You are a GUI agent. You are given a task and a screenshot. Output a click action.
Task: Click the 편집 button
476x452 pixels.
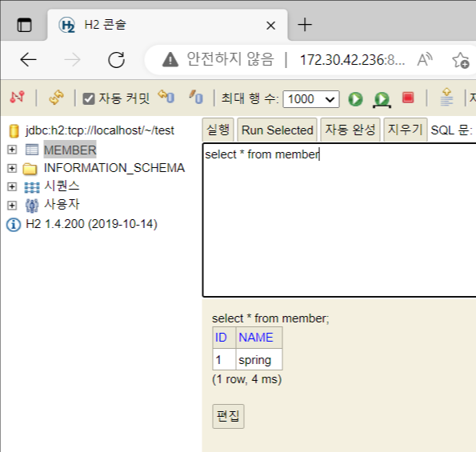228,416
